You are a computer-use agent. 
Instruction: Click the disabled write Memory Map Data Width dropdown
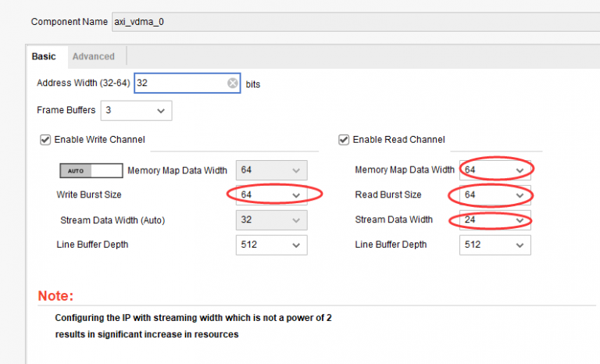[x=271, y=170]
